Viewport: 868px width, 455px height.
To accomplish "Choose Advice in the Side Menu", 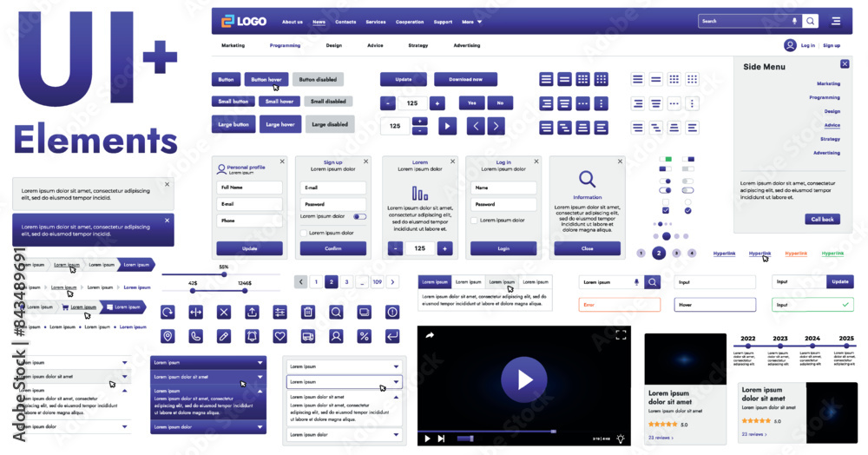I will click(832, 125).
